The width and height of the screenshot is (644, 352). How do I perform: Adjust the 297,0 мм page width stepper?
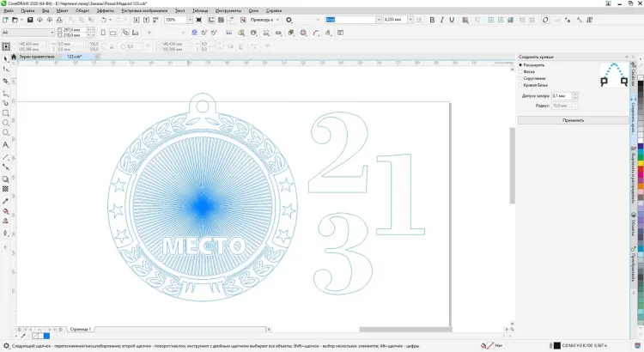(x=90, y=29)
